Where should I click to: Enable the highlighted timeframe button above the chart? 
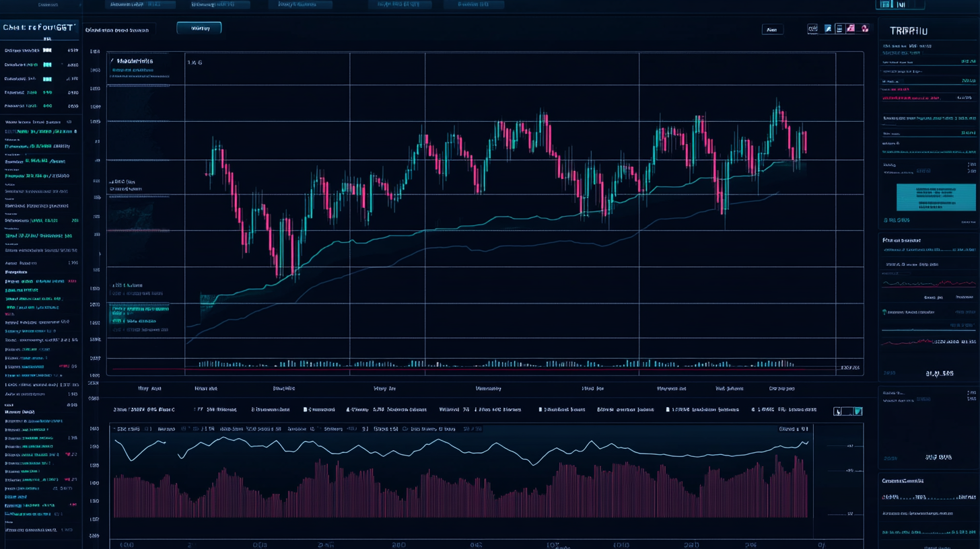[x=198, y=28]
